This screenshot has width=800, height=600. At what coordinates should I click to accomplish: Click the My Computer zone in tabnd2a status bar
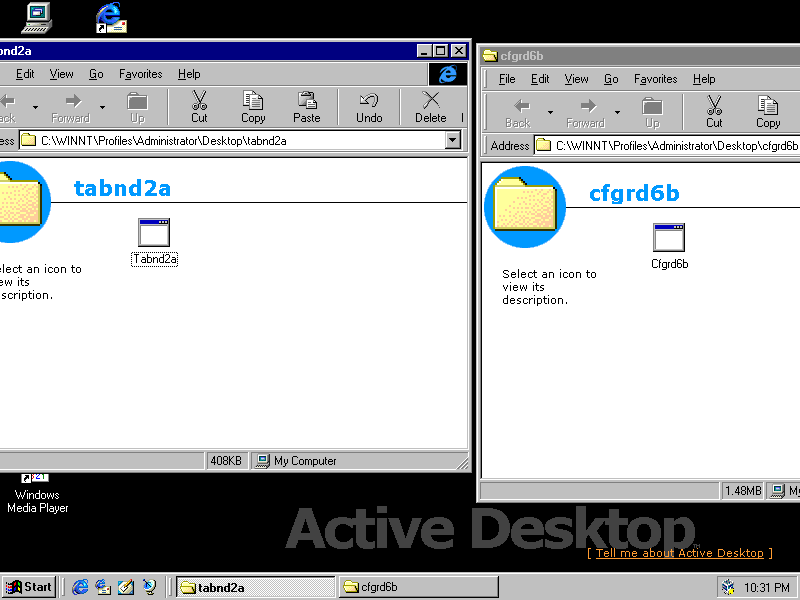coord(359,461)
